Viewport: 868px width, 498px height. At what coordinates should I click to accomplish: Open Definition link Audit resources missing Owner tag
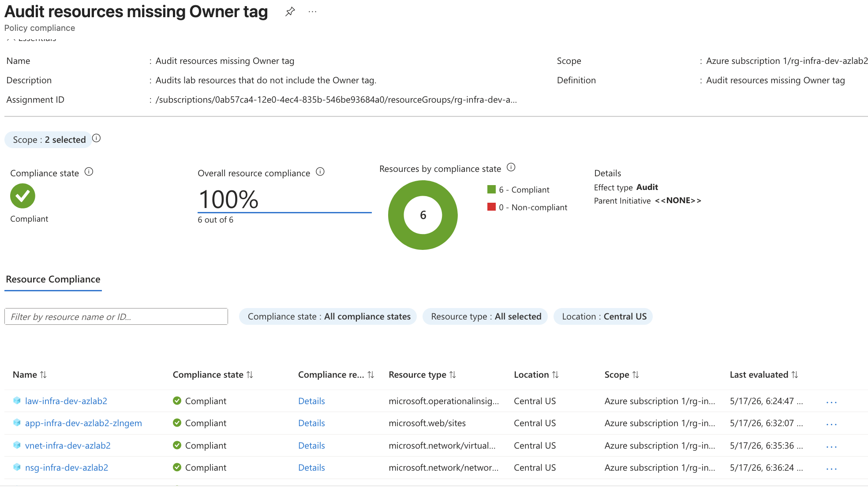pos(775,80)
